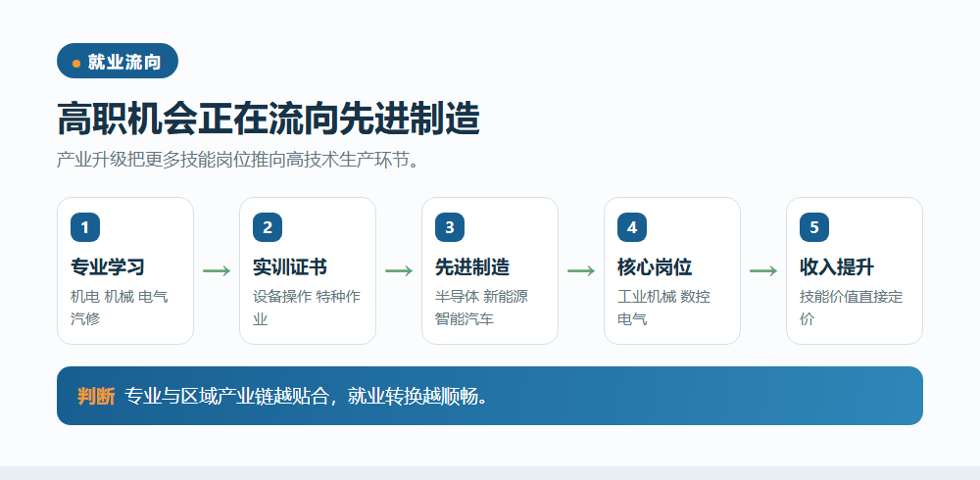The width and height of the screenshot is (980, 480).
Task: Click step number badge 2
Action: pyautogui.click(x=268, y=227)
